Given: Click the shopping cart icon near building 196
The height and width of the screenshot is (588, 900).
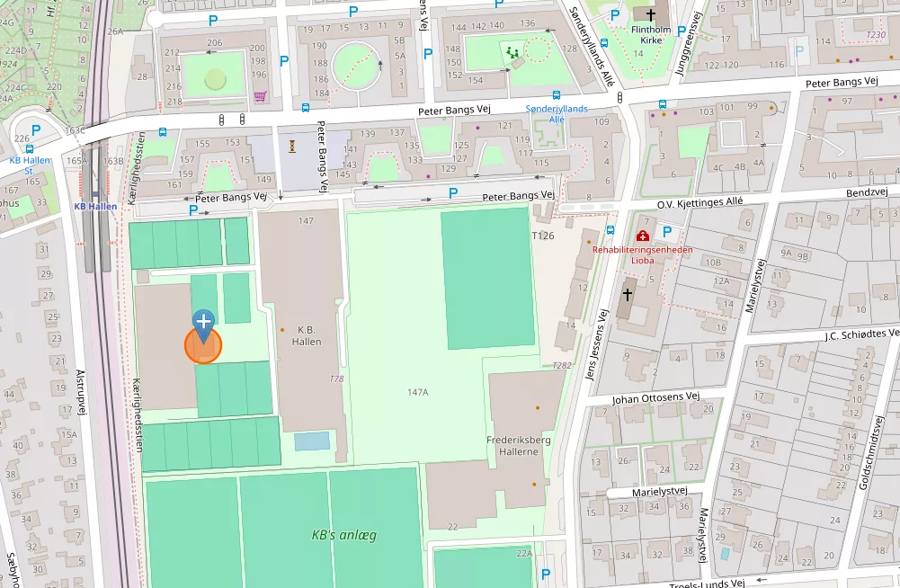Looking at the screenshot, I should (260, 96).
